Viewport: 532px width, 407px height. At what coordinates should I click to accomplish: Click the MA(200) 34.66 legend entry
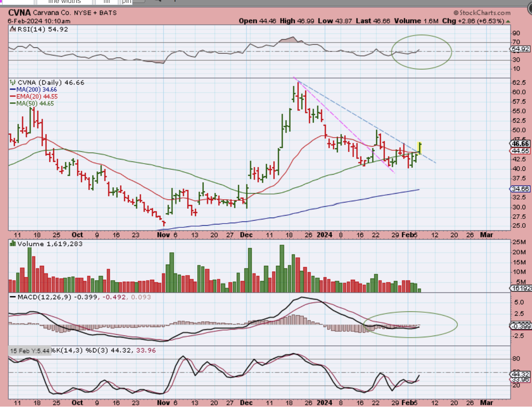point(34,90)
